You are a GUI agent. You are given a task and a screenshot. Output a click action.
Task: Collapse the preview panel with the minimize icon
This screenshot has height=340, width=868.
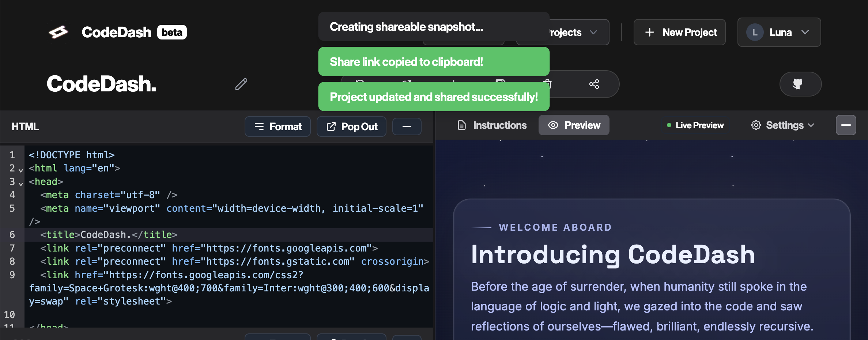coord(846,125)
